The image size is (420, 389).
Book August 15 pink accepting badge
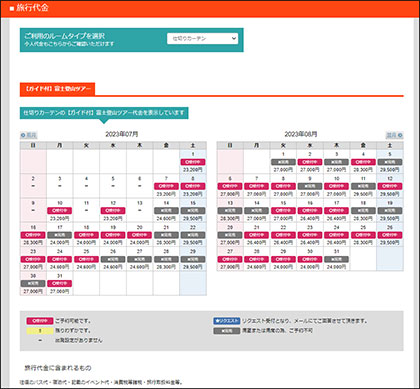click(283, 211)
